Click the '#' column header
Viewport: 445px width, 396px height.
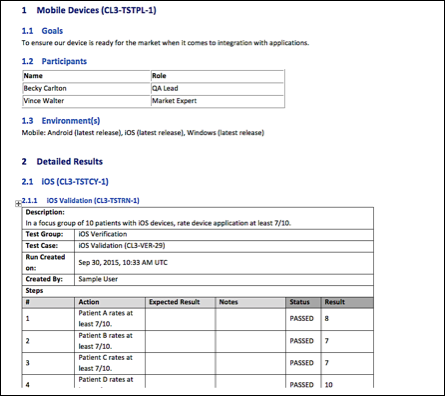click(x=48, y=302)
